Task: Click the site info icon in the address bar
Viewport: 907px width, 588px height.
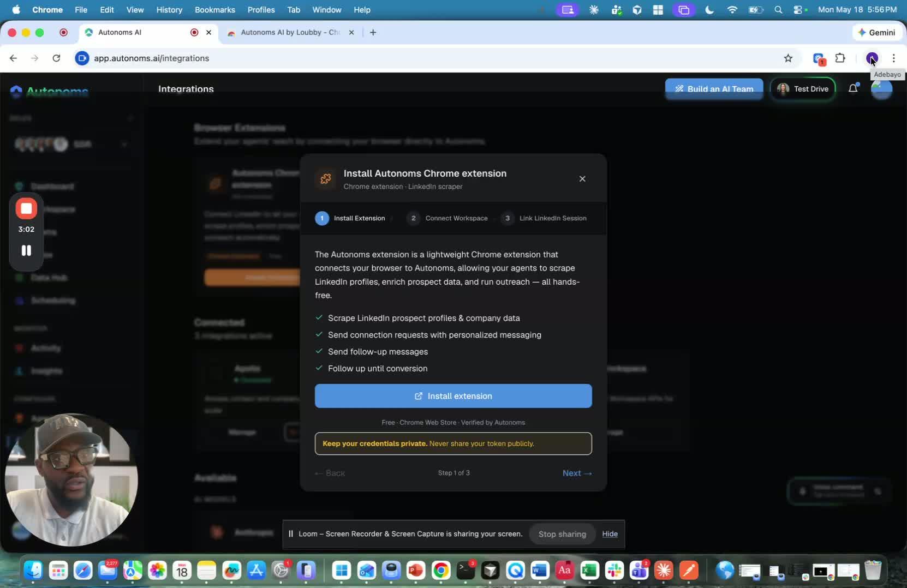Action: coord(82,58)
